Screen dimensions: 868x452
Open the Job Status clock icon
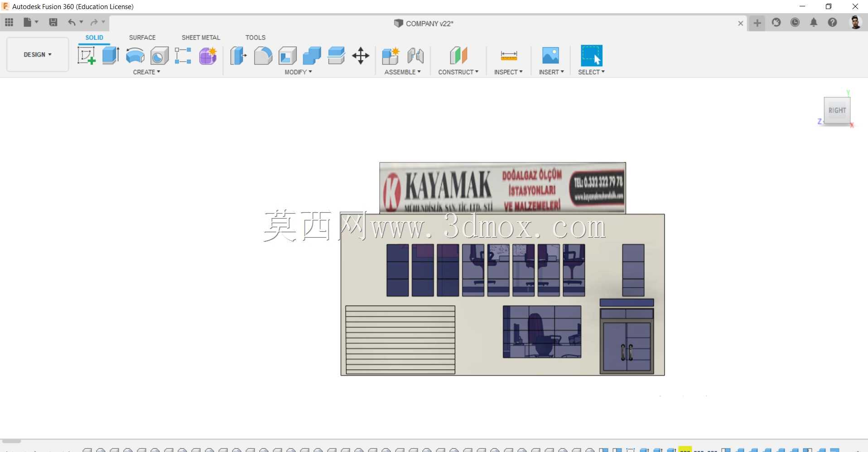[795, 22]
